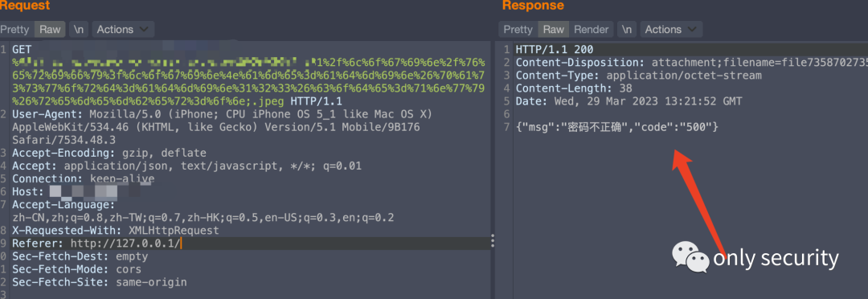
Task: Open the Render tab in Response
Action: pyautogui.click(x=592, y=30)
